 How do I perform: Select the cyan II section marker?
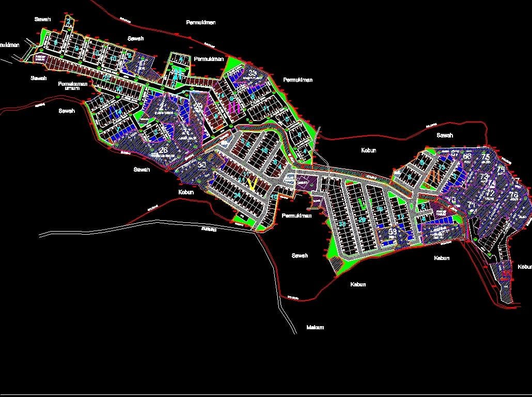[x=178, y=74]
